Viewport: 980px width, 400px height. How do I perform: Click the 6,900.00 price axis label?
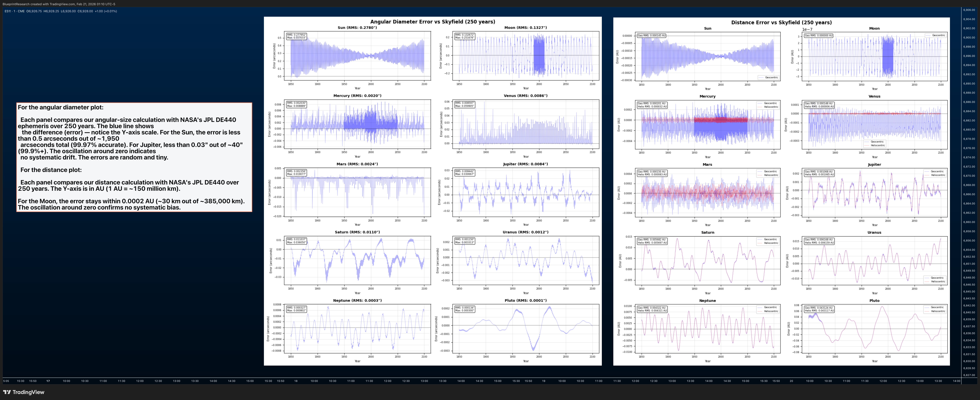[969, 38]
